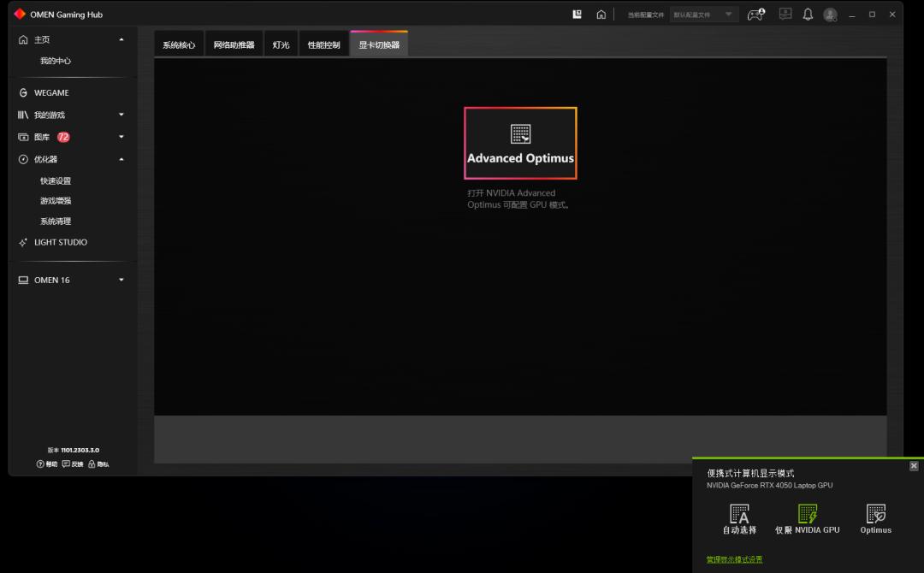Click NVIDIA GeForce RTX 4050 Laptop GPU text
The image size is (924, 573).
[x=770, y=485]
